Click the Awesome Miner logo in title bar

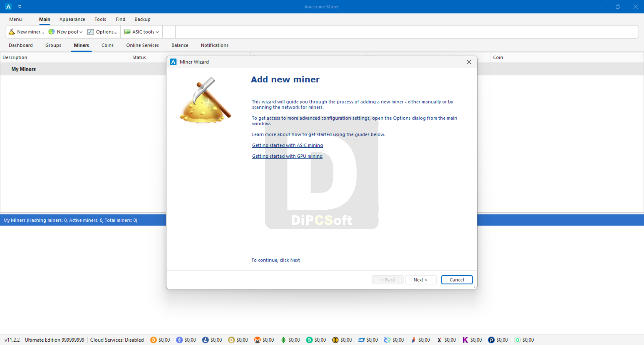9,7
